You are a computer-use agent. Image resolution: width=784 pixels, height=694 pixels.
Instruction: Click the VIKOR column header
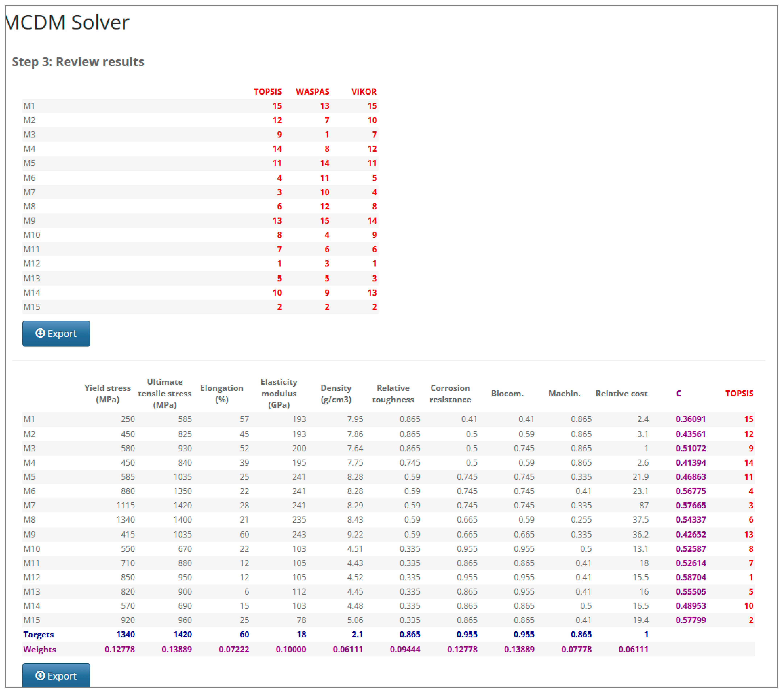[364, 92]
